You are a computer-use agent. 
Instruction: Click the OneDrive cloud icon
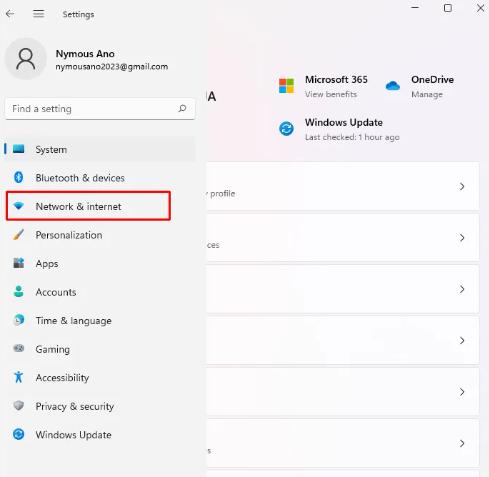tap(393, 86)
